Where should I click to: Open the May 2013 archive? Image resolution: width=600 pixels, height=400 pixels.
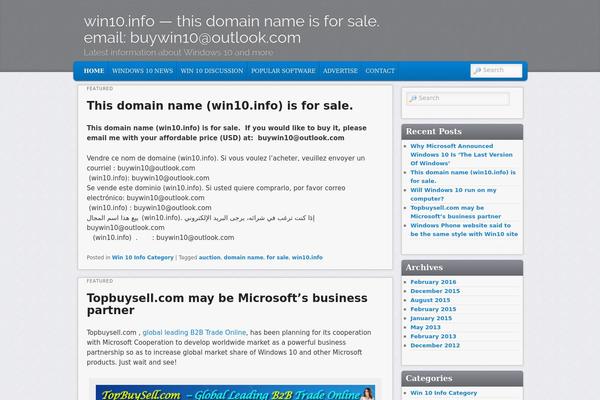[x=425, y=327]
